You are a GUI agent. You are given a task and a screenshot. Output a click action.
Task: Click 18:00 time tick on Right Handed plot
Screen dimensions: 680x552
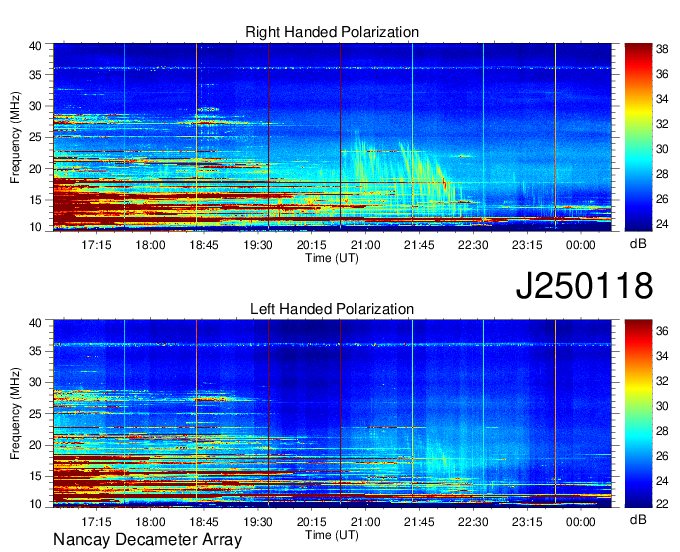click(150, 245)
